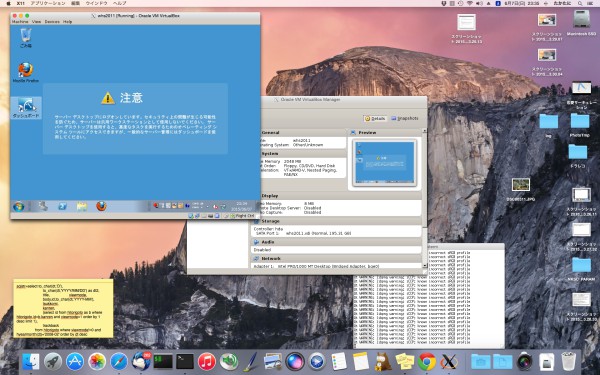Image resolution: width=600 pixels, height=375 pixels.
Task: Click Firefox in the VM taskbar
Action: point(101,207)
